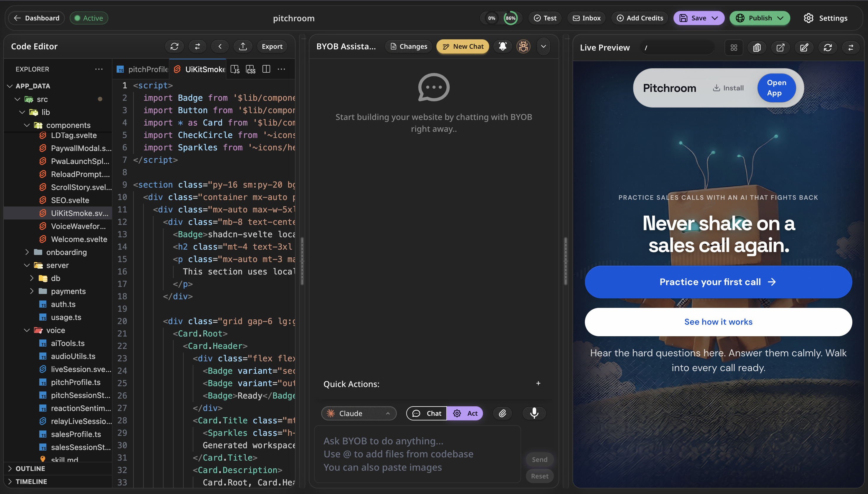Click Open App in preview
Image resolution: width=868 pixels, height=494 pixels.
pos(776,88)
